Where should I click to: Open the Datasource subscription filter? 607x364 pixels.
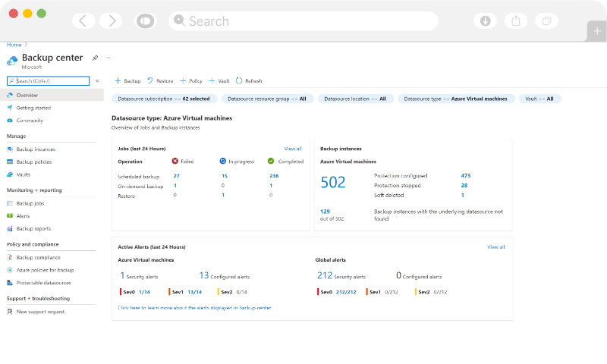[x=165, y=99]
